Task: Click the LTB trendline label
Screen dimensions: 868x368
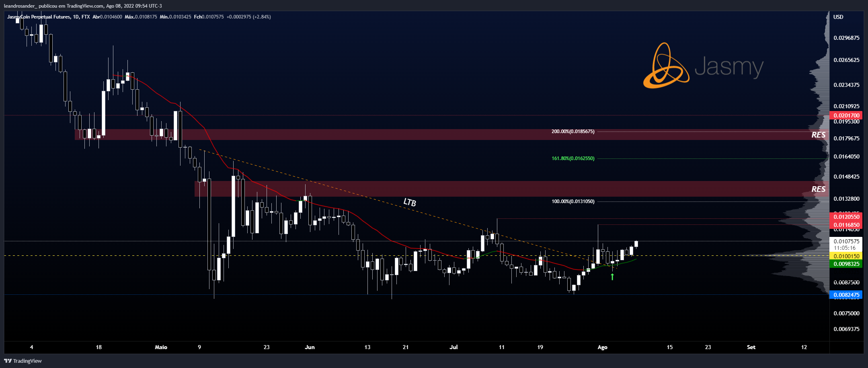Action: [x=410, y=202]
